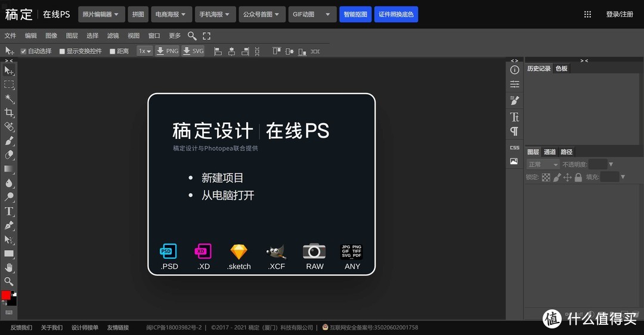The height and width of the screenshot is (335, 644).
Task: Align horizontal centers icon
Action: click(x=231, y=51)
